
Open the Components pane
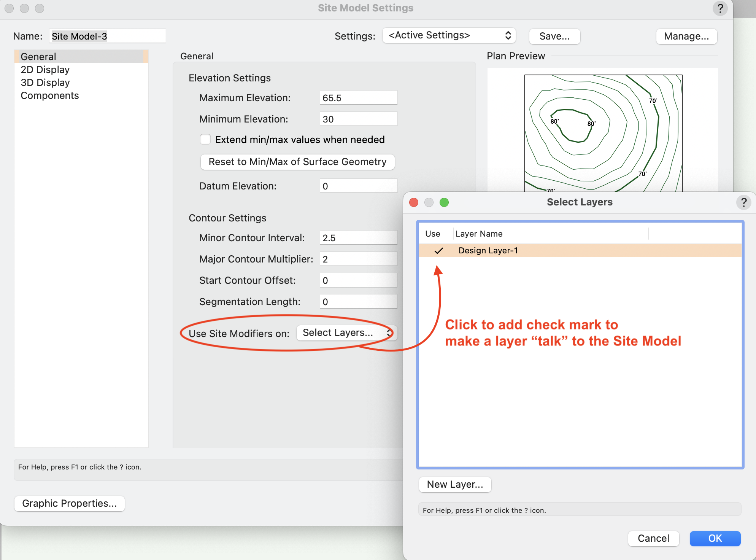pos(49,95)
